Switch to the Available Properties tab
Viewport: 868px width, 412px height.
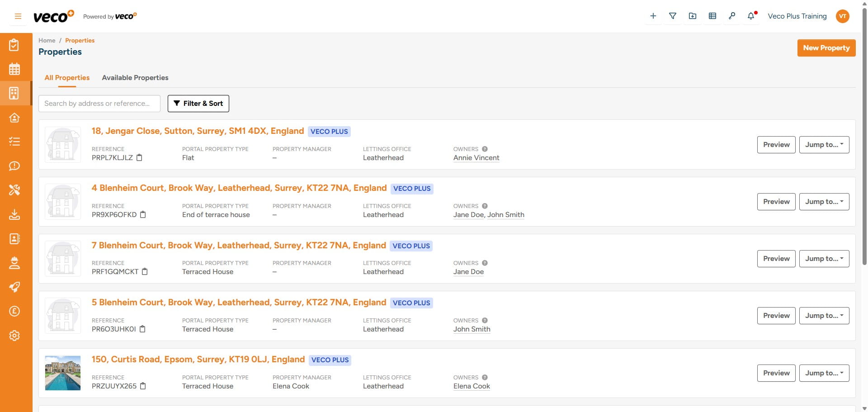135,77
